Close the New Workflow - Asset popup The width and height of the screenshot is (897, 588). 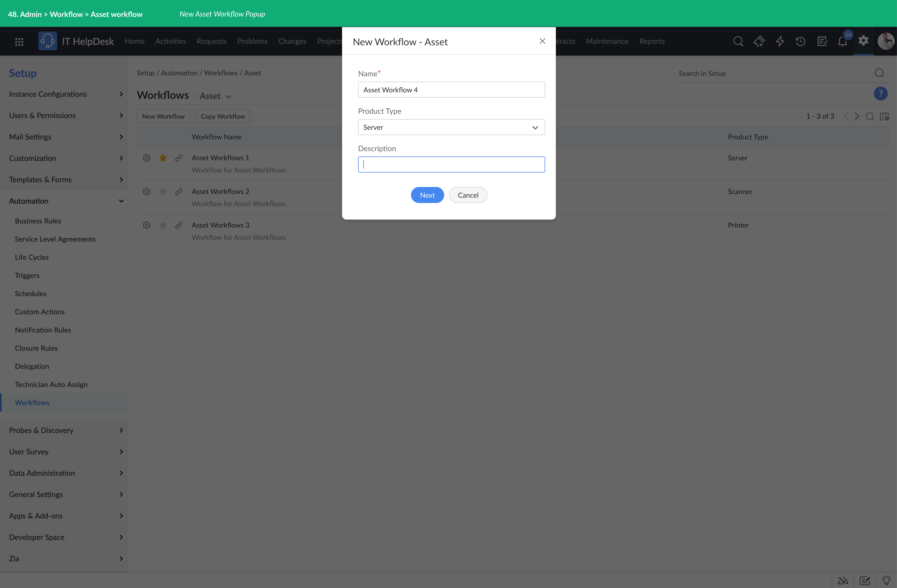coord(542,41)
